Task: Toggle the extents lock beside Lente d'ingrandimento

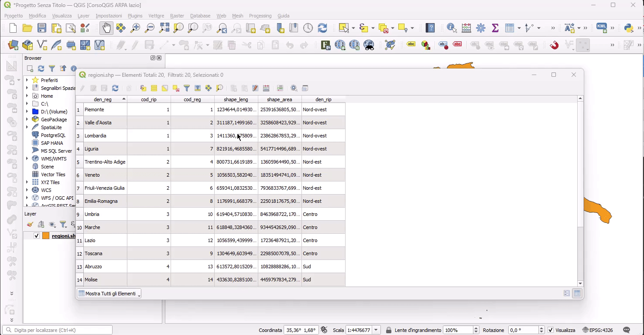Action: [388, 330]
